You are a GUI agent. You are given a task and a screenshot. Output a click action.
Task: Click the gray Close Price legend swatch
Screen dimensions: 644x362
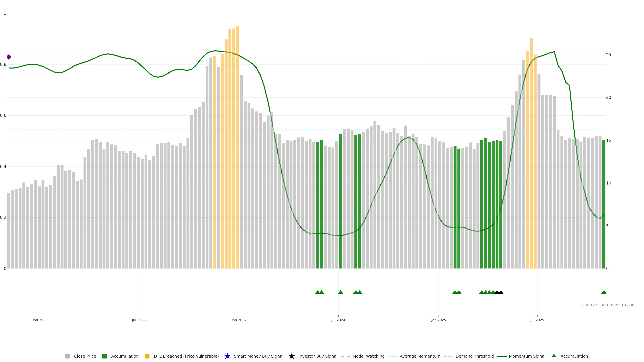tap(67, 356)
